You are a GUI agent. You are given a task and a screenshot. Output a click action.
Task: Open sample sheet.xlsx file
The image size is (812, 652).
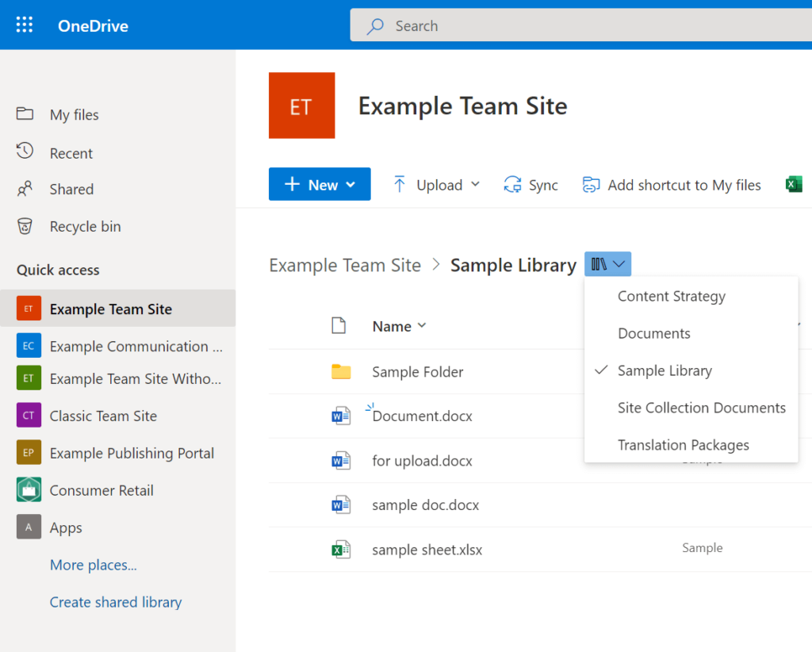pyautogui.click(x=427, y=550)
